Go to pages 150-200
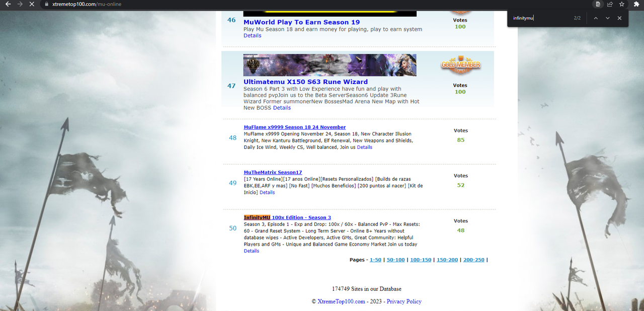Viewport: 644px width, 311px height. 447,260
